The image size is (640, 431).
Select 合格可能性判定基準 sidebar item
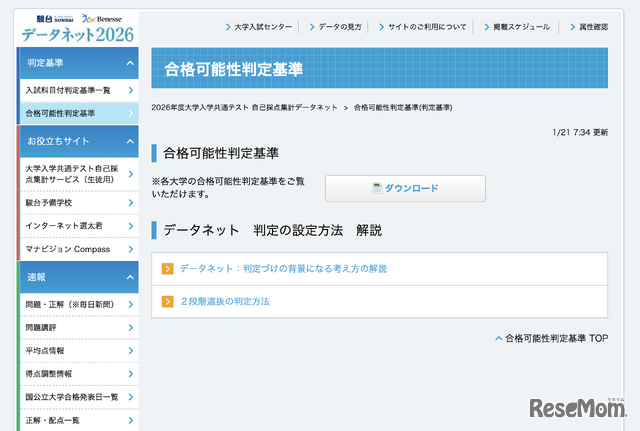click(x=79, y=113)
